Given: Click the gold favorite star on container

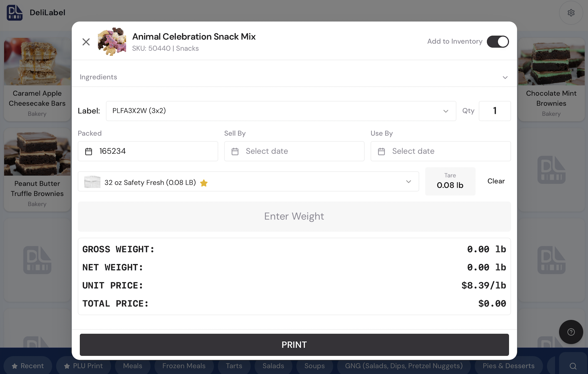Looking at the screenshot, I should 204,183.
